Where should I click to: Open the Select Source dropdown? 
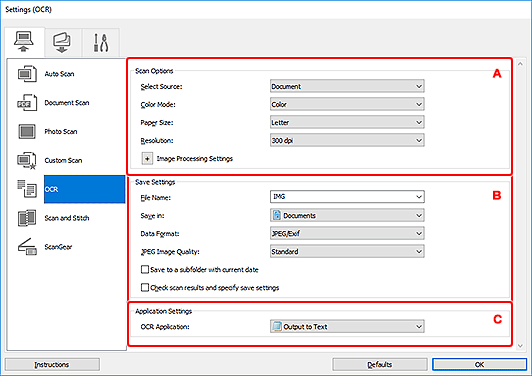[x=347, y=86]
